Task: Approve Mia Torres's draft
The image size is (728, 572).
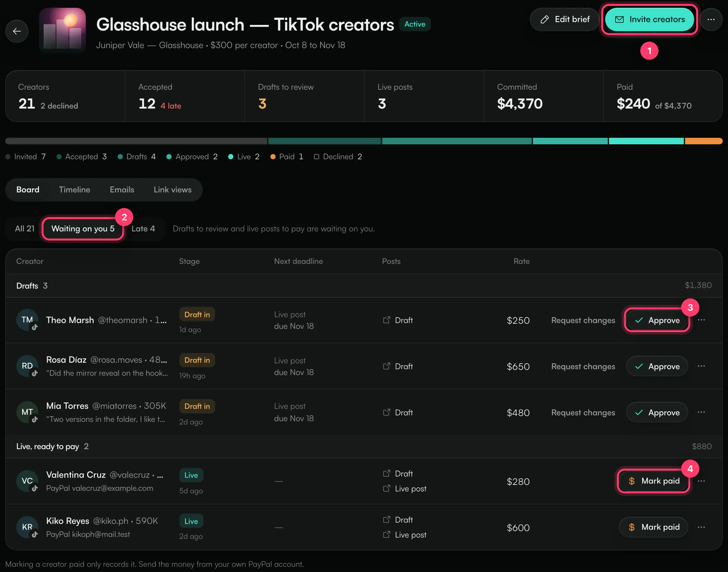Action: [x=657, y=413]
